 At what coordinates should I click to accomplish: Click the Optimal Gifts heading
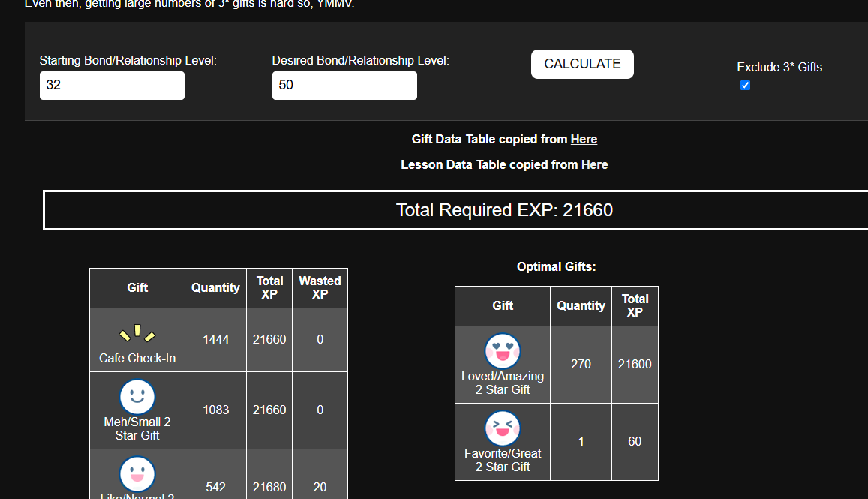click(x=557, y=266)
